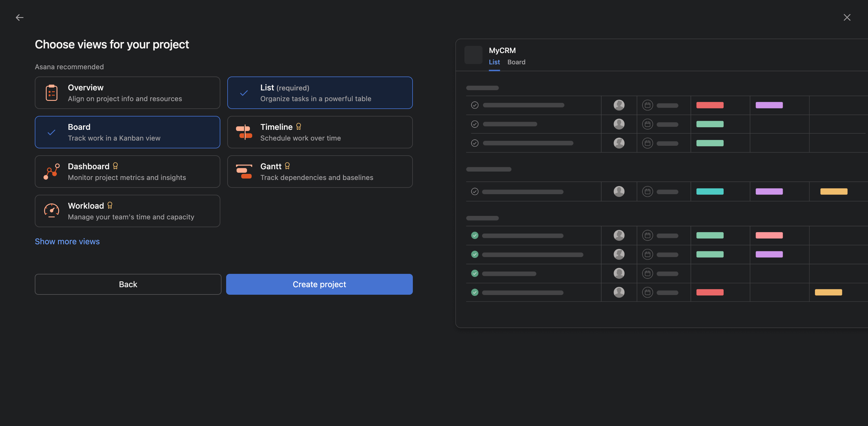The width and height of the screenshot is (868, 426).
Task: Click the Gantt bars icon
Action: pos(244,171)
